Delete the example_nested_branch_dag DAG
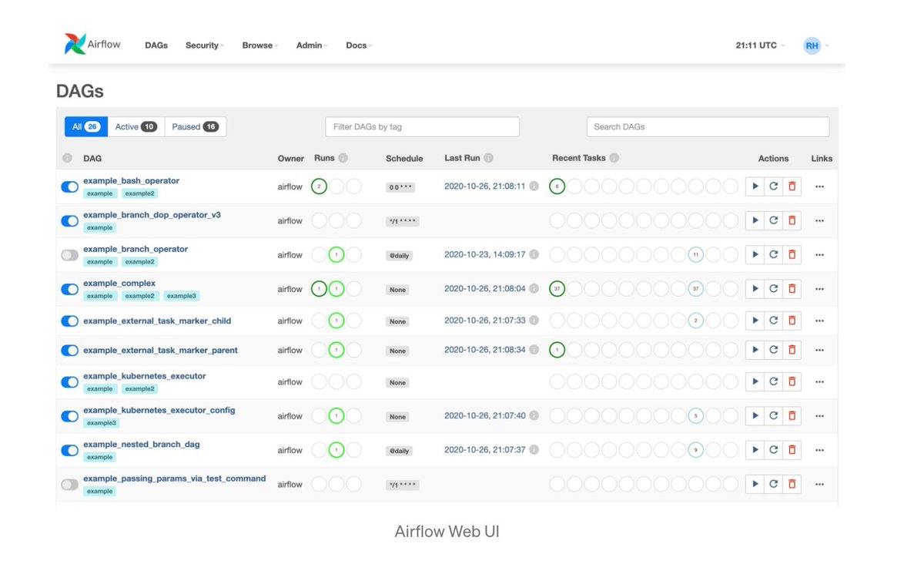Image resolution: width=924 pixels, height=571 pixels. pyautogui.click(x=792, y=450)
